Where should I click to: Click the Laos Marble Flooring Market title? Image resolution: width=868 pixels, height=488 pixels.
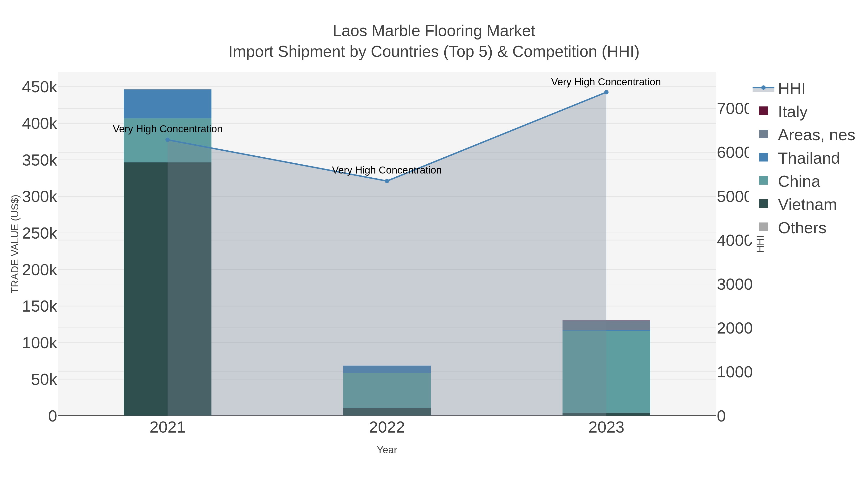(x=434, y=31)
